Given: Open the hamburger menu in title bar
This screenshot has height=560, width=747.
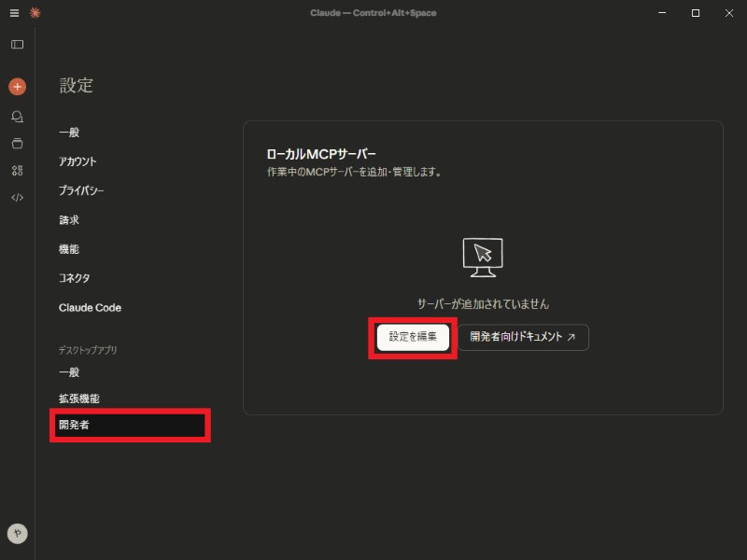Looking at the screenshot, I should (14, 13).
